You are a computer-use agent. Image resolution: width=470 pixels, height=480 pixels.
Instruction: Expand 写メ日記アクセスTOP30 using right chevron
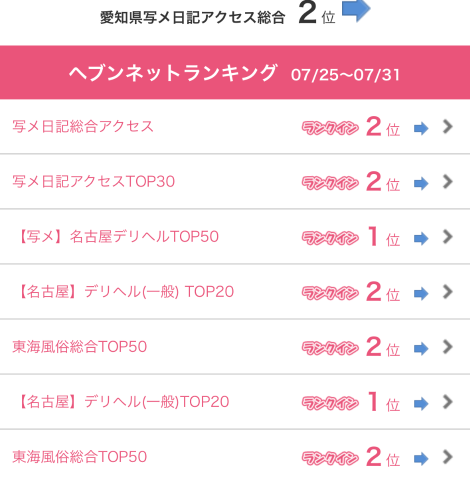tap(448, 182)
